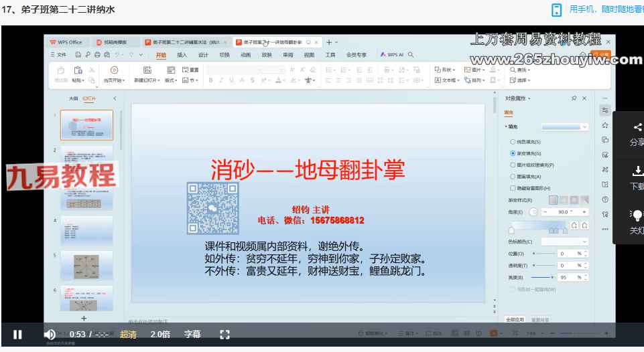Click the 文本框 text box tool
Viewport: 644px width, 352px height.
click(447, 80)
